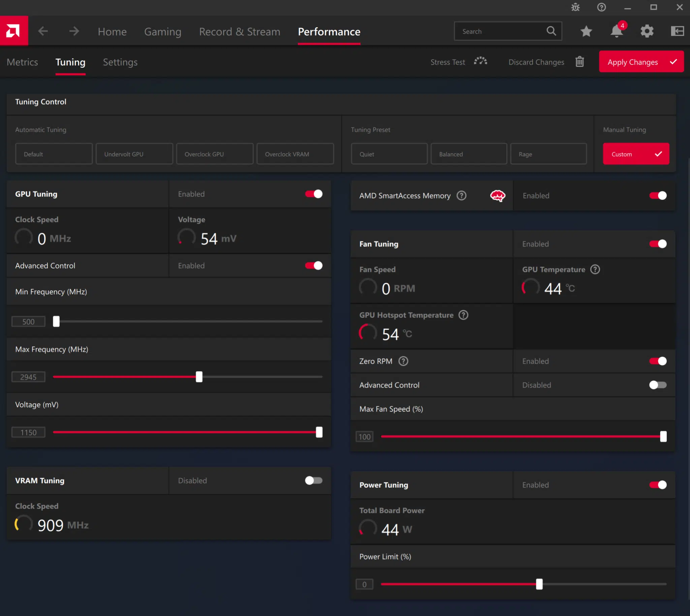The width and height of the screenshot is (690, 616).
Task: Click Min Frequency value box 500
Action: point(28,322)
